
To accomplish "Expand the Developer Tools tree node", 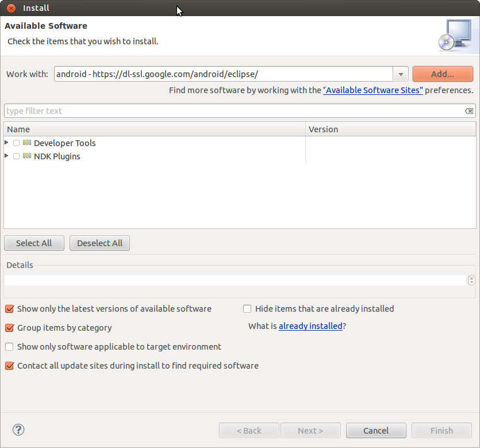I will [x=7, y=142].
